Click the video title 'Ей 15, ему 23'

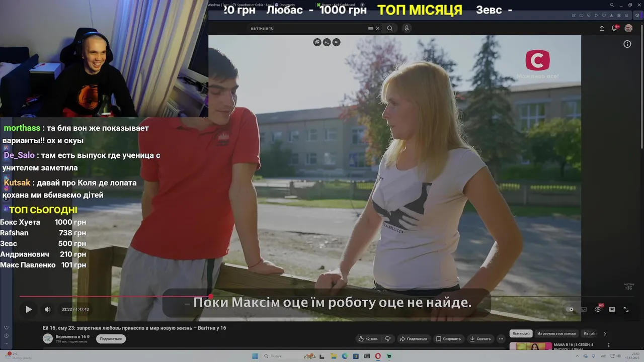coord(134,328)
